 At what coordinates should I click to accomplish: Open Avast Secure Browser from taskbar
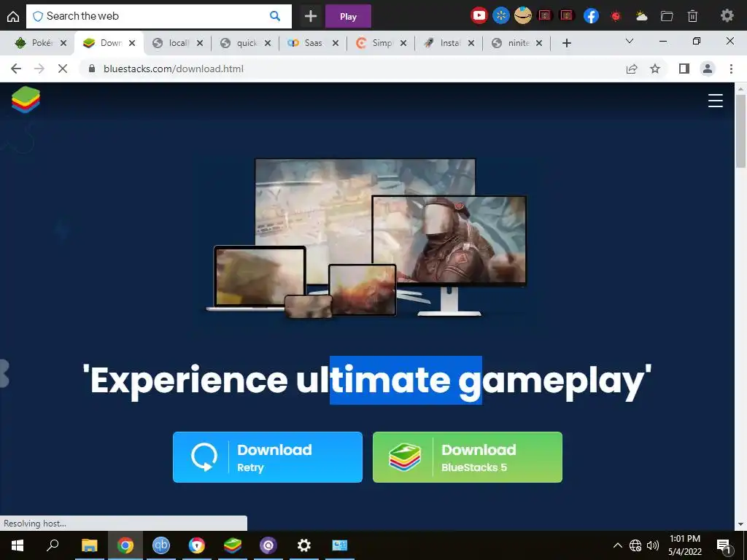197,545
